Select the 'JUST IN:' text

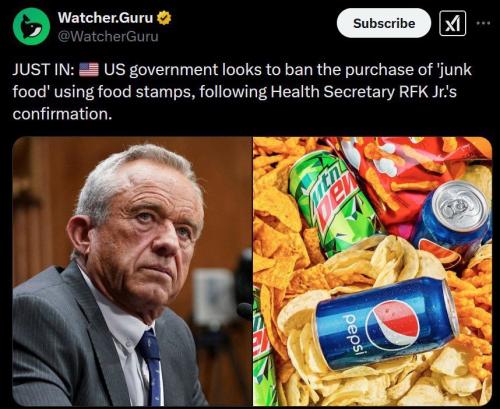coord(43,70)
